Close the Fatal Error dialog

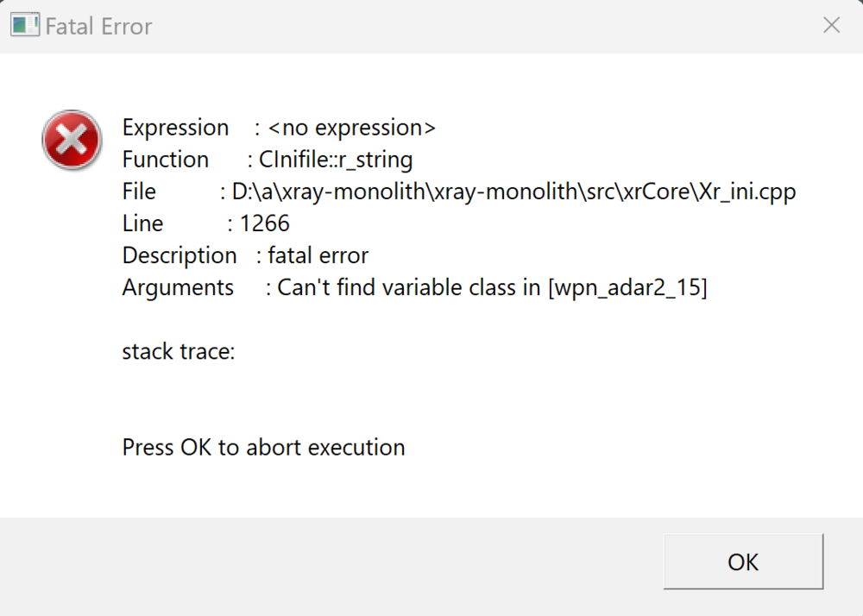coord(831,26)
